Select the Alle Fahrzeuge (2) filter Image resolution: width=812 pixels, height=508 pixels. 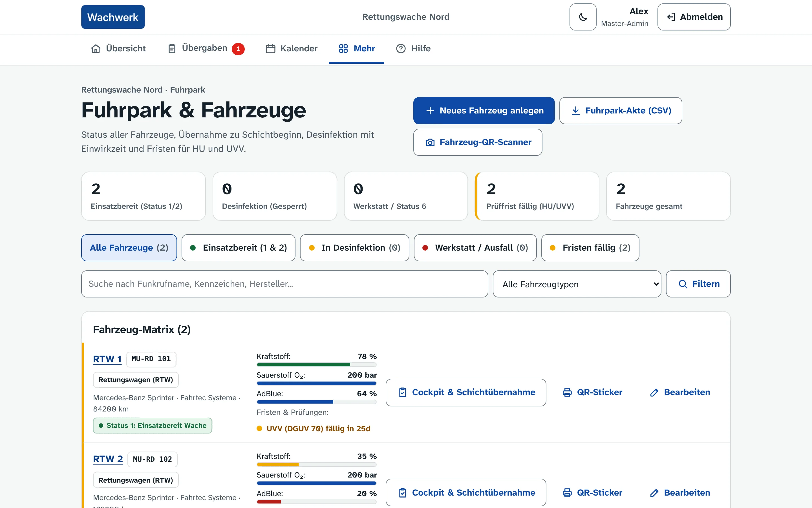pyautogui.click(x=129, y=248)
